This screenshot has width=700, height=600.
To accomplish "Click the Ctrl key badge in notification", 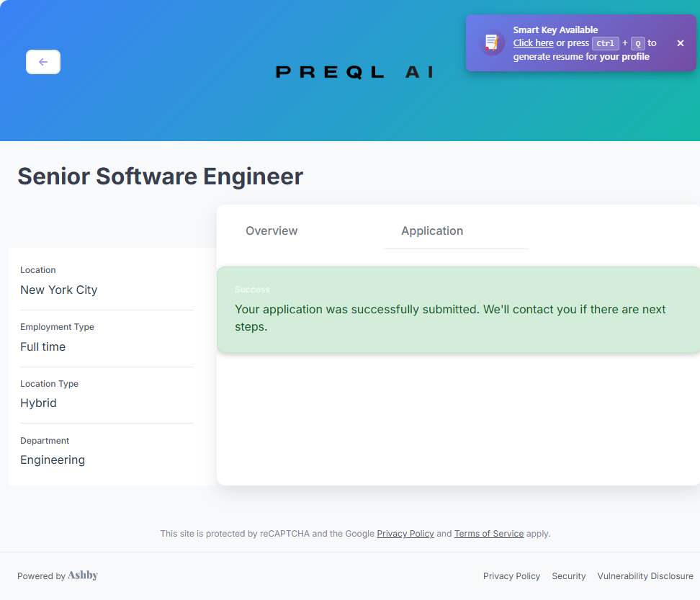I will point(605,43).
